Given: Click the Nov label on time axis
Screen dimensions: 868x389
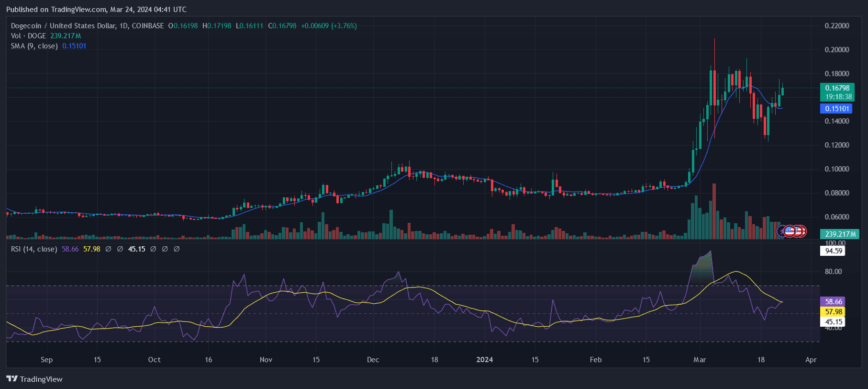Looking at the screenshot, I should [x=266, y=360].
